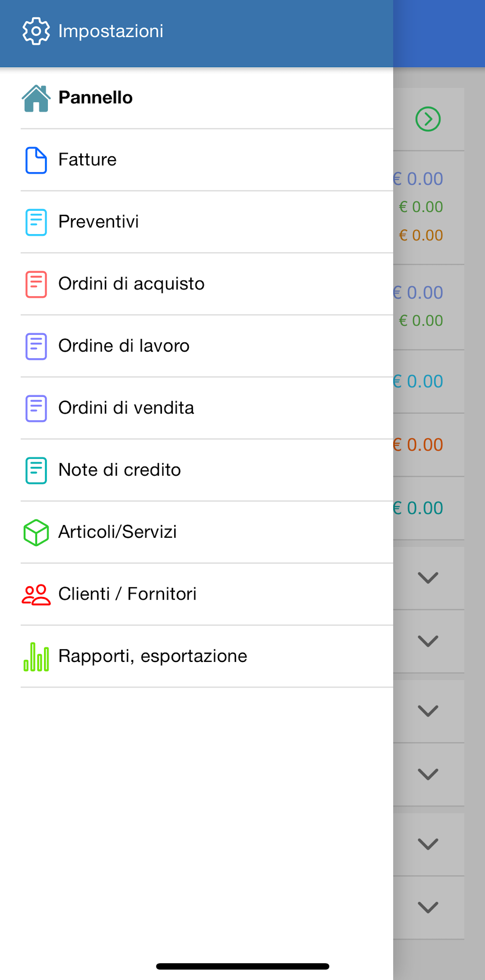Tap the home indicator bar at the bottom
This screenshot has height=980, width=485.
pos(242,966)
